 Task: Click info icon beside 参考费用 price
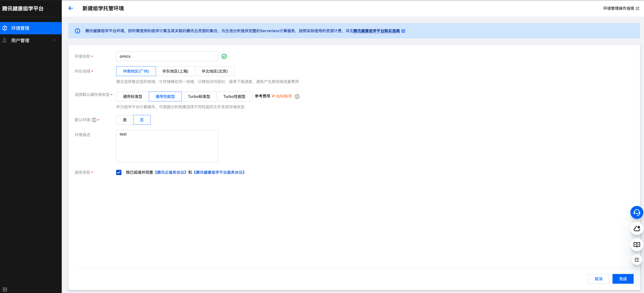[x=297, y=97]
